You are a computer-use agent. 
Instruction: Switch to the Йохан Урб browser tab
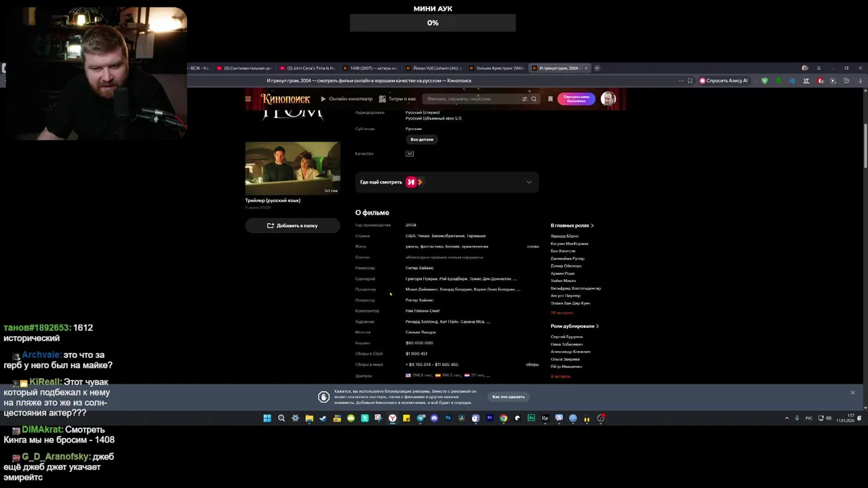[x=434, y=68]
